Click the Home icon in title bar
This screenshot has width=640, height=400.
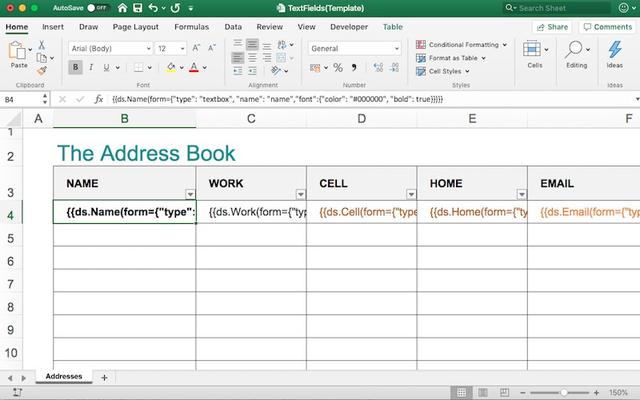coord(122,8)
